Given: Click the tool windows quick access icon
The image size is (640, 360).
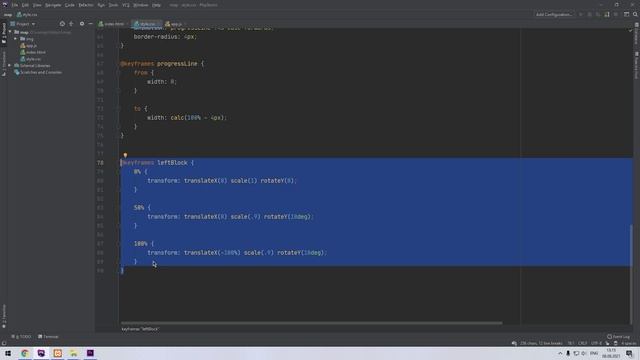Looking at the screenshot, I should pos(4,343).
